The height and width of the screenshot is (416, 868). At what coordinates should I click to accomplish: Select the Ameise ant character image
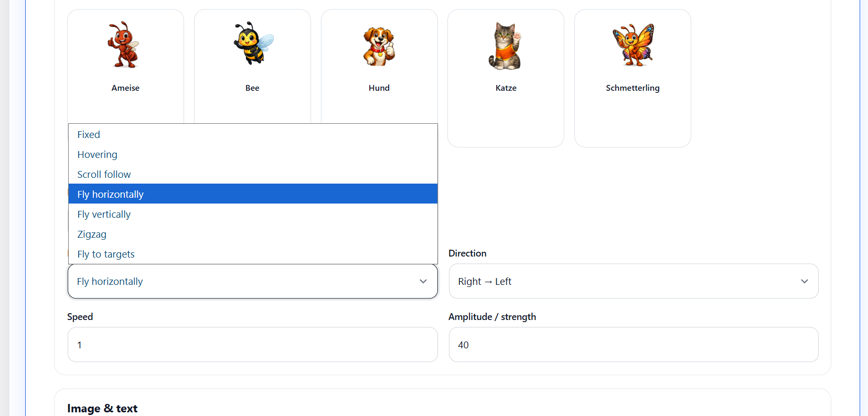[124, 45]
